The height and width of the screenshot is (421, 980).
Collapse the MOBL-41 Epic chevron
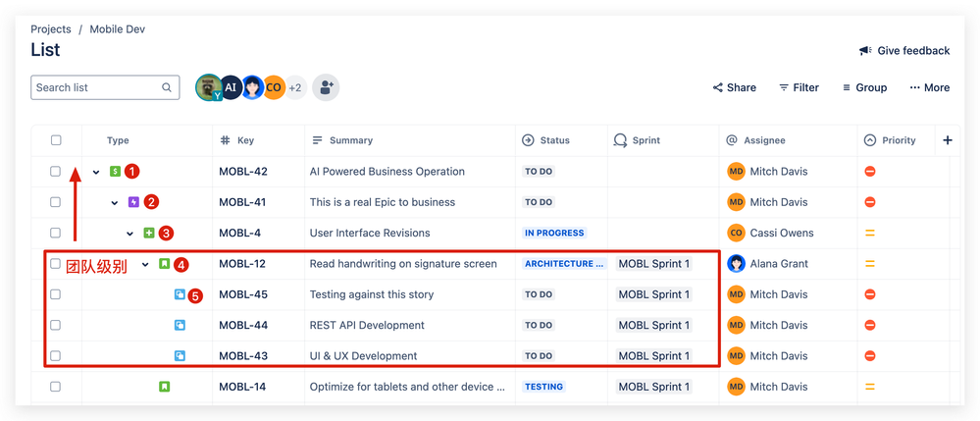point(115,203)
